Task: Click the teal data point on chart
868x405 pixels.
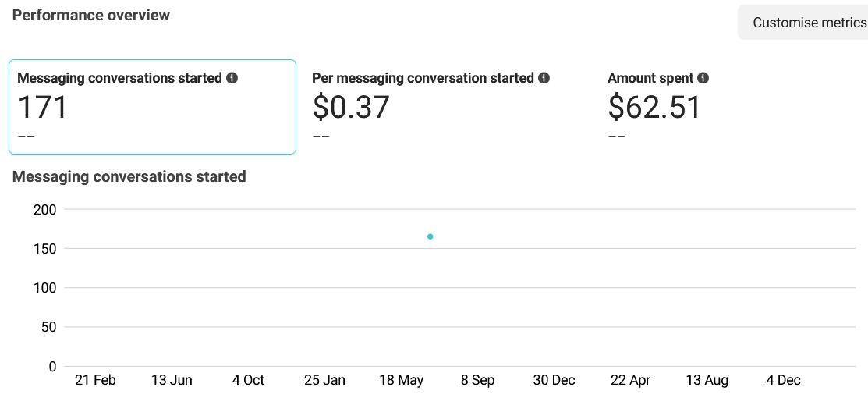Action: (x=430, y=236)
